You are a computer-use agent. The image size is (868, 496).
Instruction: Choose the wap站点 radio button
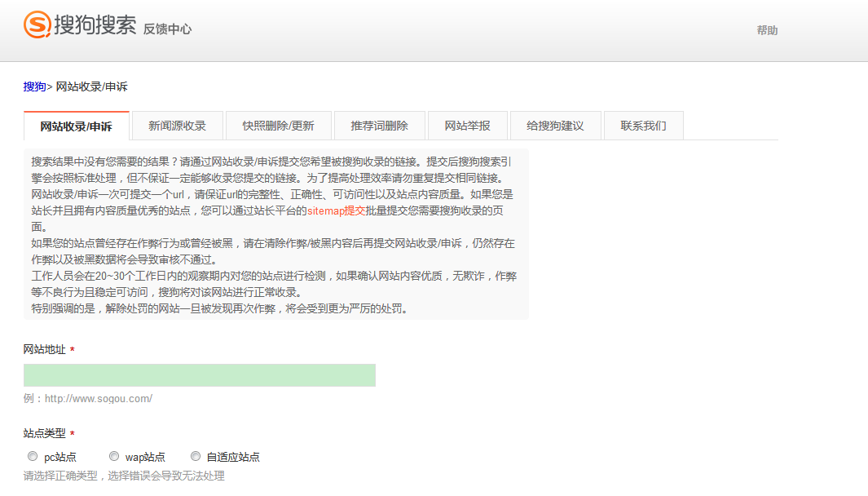tap(114, 456)
